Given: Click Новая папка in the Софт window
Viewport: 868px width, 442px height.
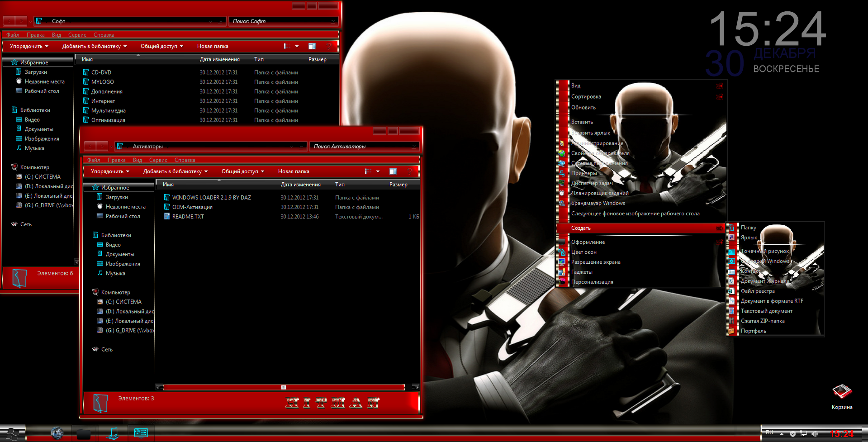Looking at the screenshot, I should [x=213, y=46].
